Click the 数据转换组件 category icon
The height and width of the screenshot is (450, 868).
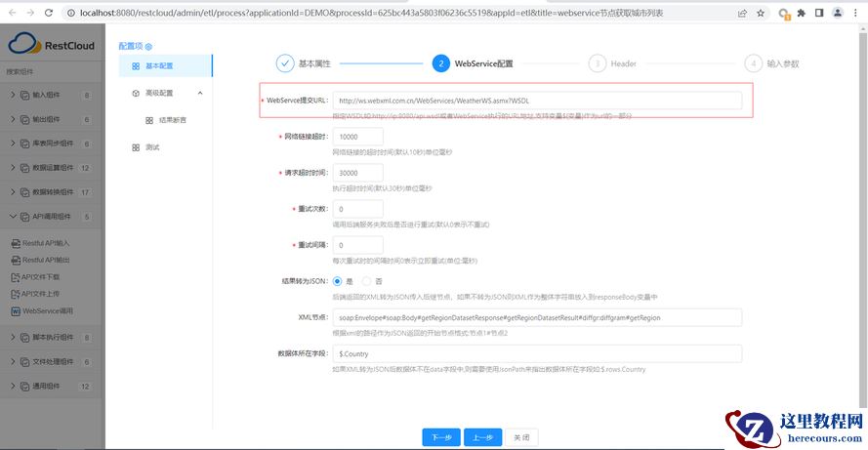[25, 192]
